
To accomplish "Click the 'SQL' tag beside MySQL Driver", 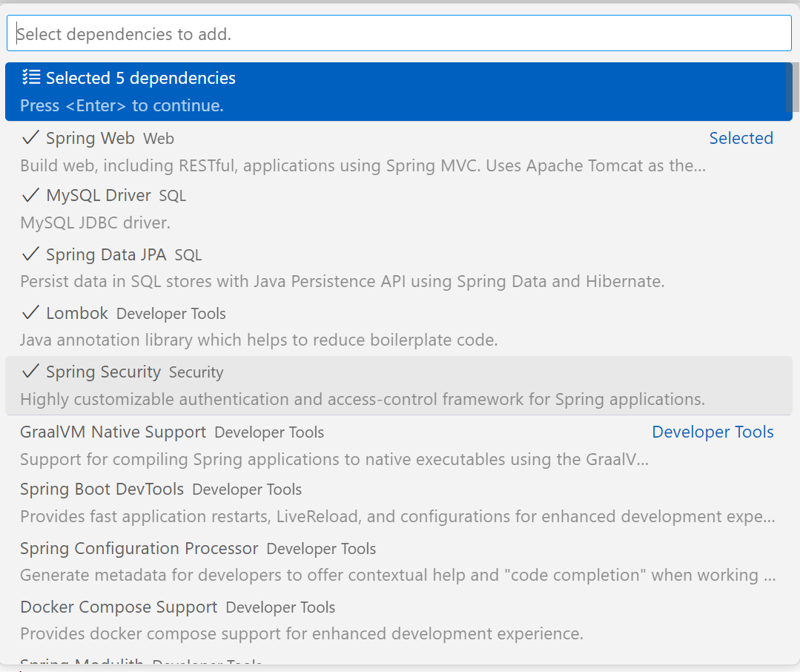I will click(x=173, y=197).
